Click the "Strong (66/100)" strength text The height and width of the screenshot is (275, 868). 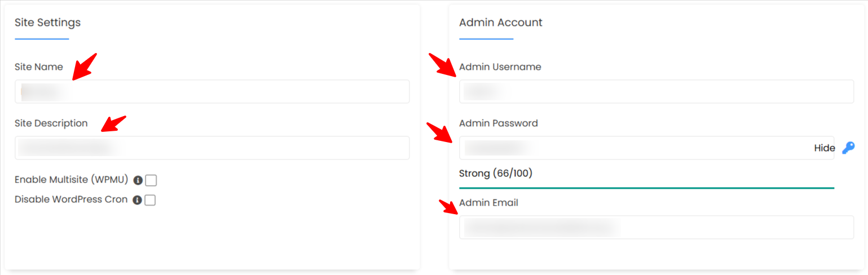(496, 173)
